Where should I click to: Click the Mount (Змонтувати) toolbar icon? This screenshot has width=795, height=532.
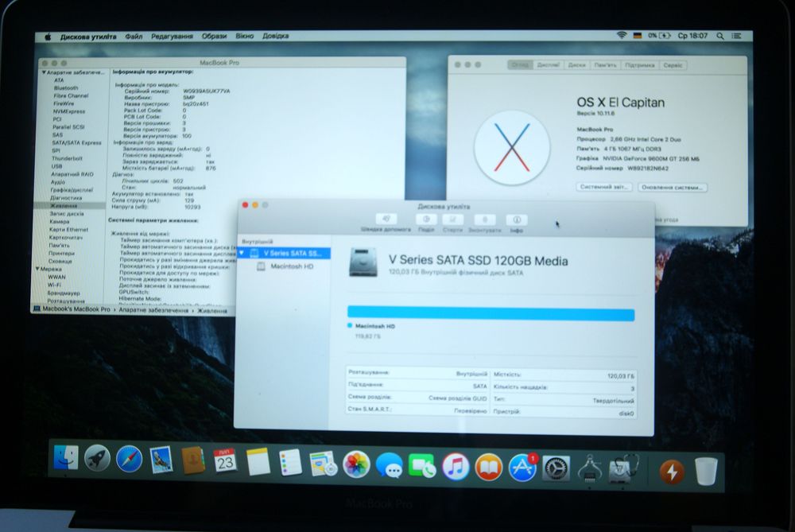click(485, 219)
